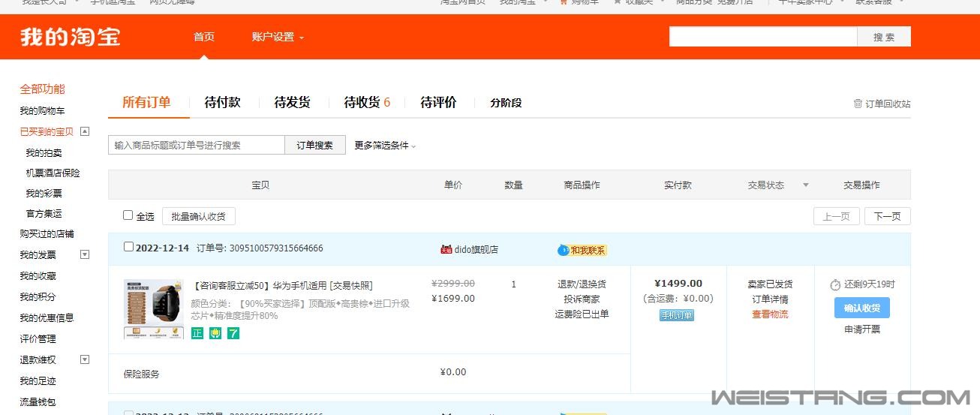Open 我的拍卖 in the sidebar
Image resolution: width=980 pixels, height=415 pixels.
point(44,153)
